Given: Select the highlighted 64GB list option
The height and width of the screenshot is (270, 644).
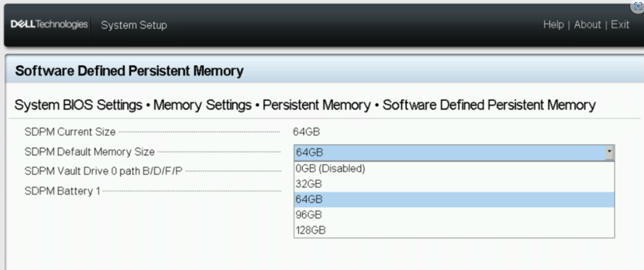Looking at the screenshot, I should 309,200.
